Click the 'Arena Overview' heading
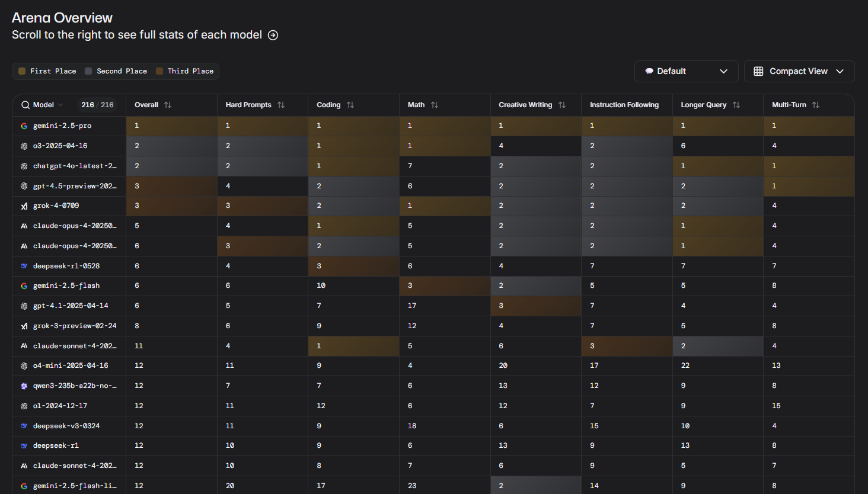Screen dimensions: 868x494 click(62, 18)
